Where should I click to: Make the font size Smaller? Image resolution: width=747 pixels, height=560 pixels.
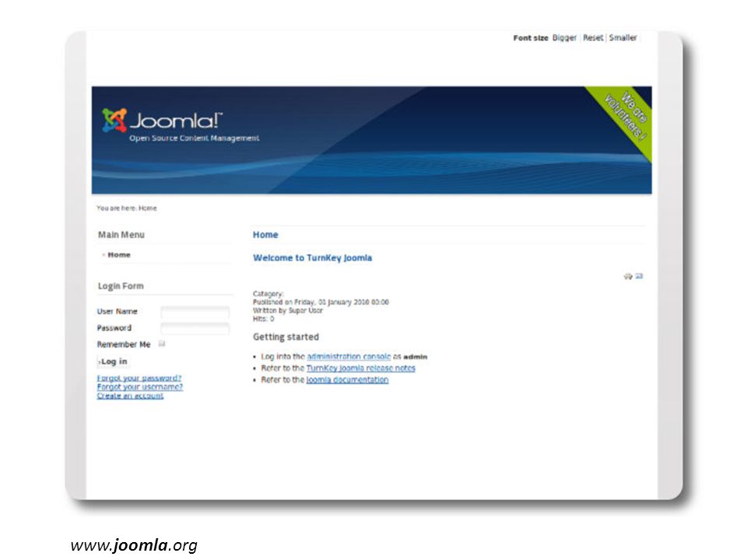[622, 37]
